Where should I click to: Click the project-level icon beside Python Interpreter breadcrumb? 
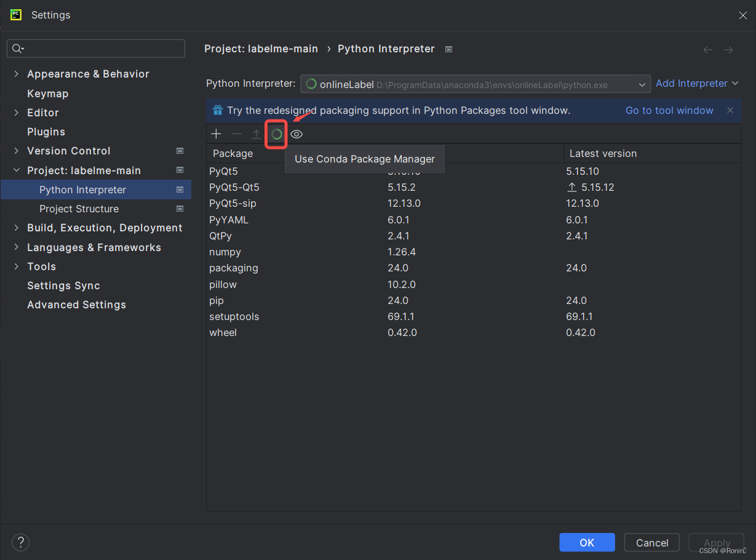coord(448,49)
